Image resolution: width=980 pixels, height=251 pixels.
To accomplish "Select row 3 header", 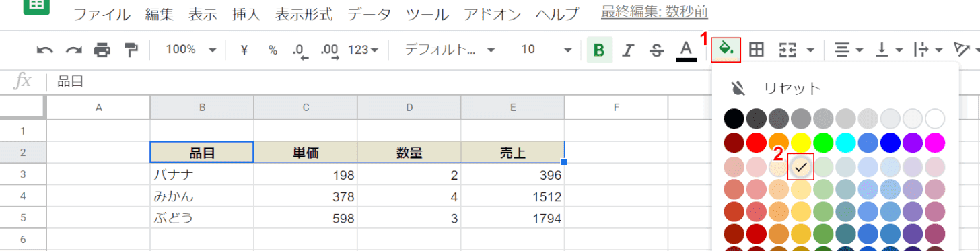I will pyautogui.click(x=23, y=175).
